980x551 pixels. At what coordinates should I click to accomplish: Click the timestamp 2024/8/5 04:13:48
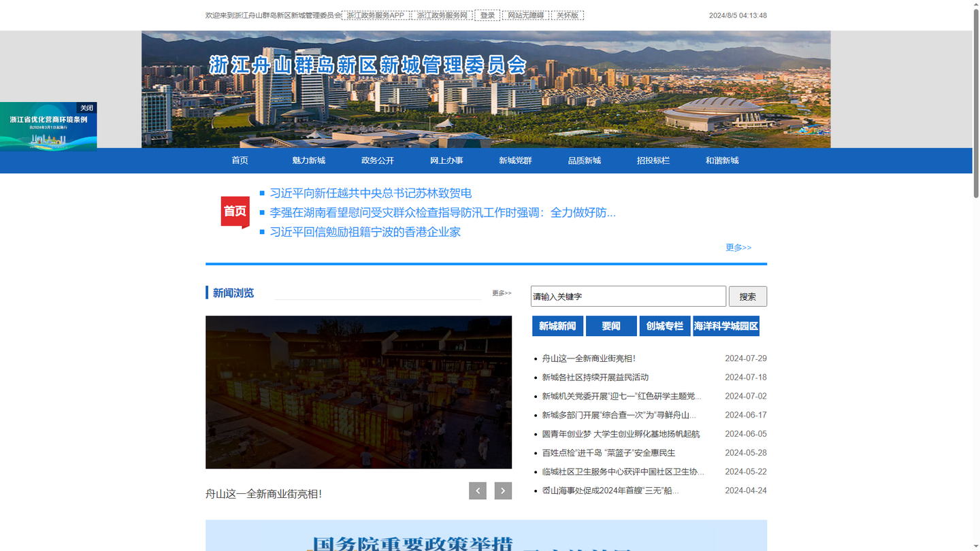[738, 15]
